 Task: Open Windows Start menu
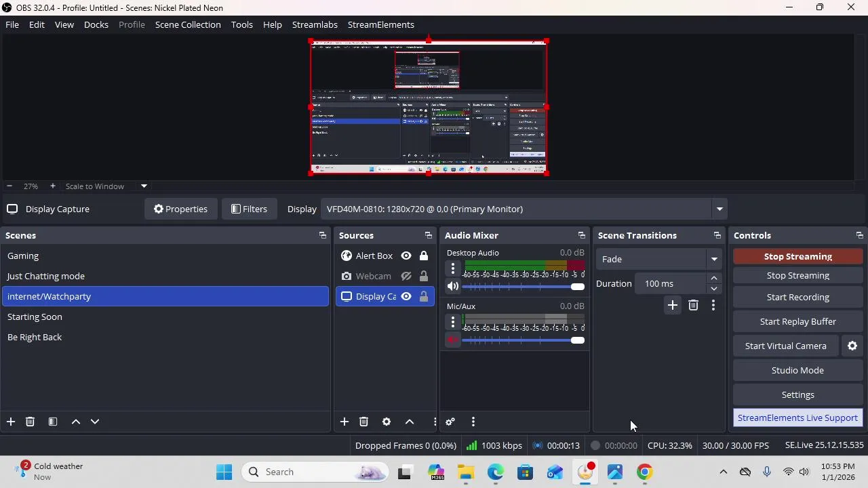(x=224, y=472)
